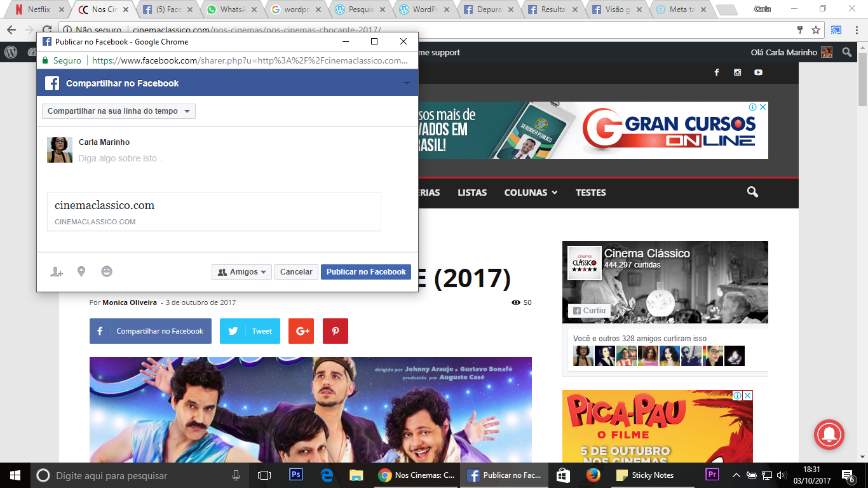Open Firefox from taskbar
Screen dimensions: 868x488
(593, 475)
